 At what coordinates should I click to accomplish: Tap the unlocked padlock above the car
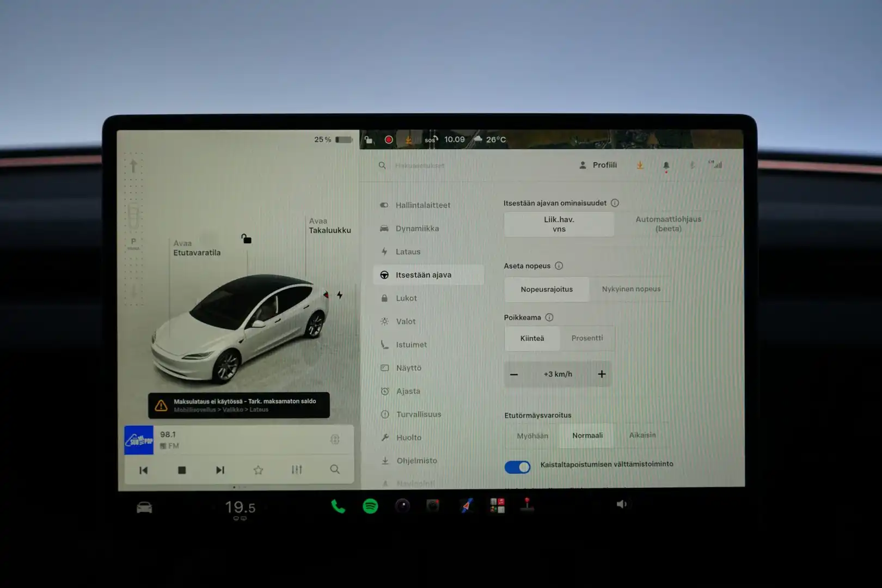(247, 238)
